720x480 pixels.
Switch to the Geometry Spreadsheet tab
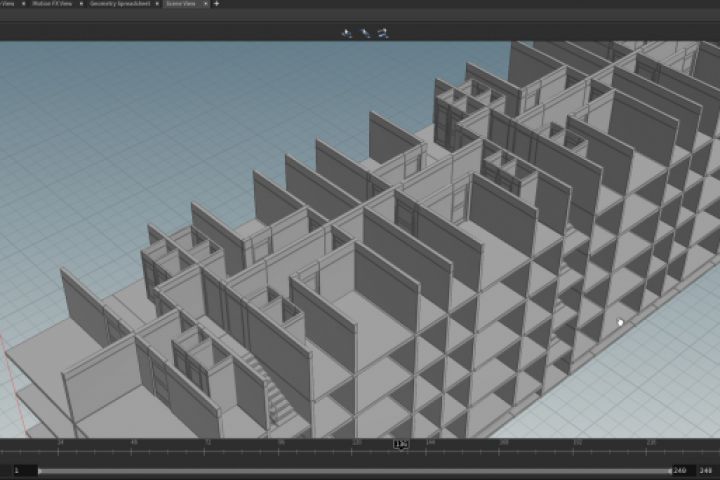pyautogui.click(x=119, y=4)
